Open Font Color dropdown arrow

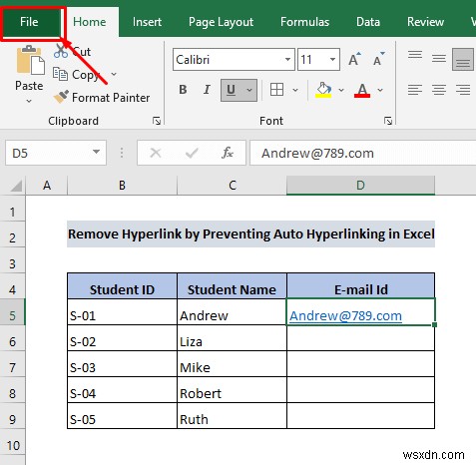pos(380,90)
